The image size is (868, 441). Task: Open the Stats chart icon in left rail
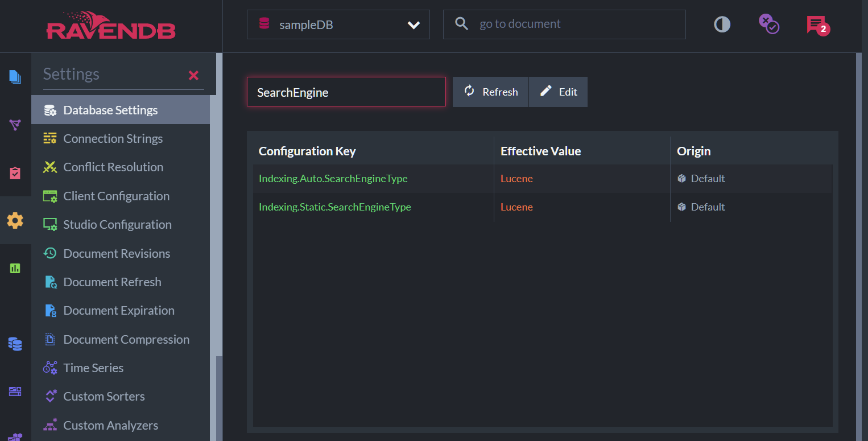[15, 268]
